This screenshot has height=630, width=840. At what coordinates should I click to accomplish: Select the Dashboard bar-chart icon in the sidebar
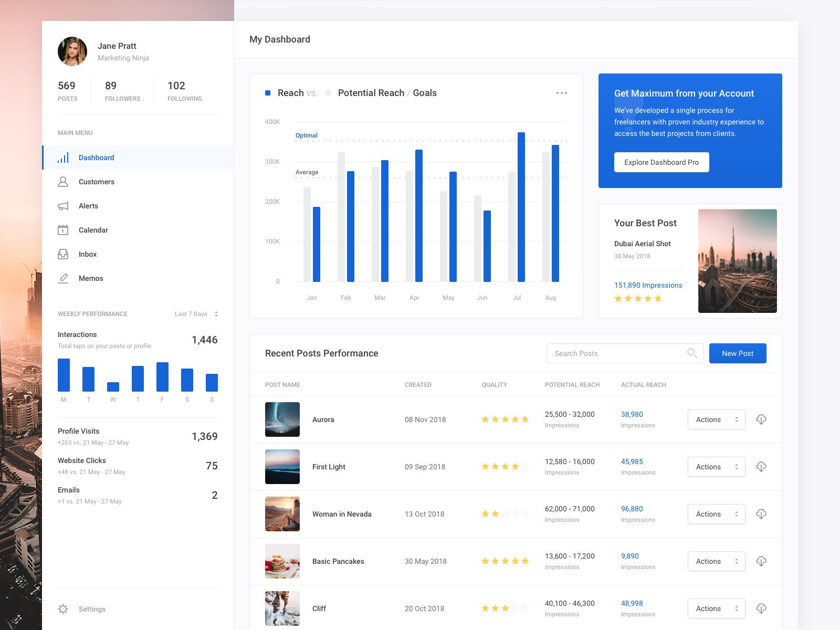tap(63, 157)
